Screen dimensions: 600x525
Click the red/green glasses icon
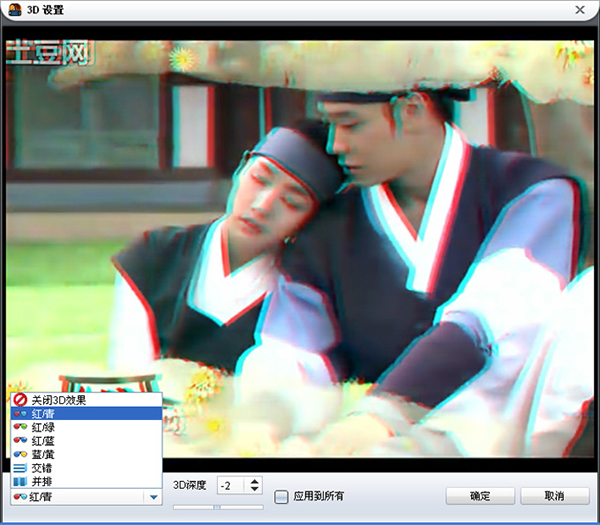click(x=20, y=427)
